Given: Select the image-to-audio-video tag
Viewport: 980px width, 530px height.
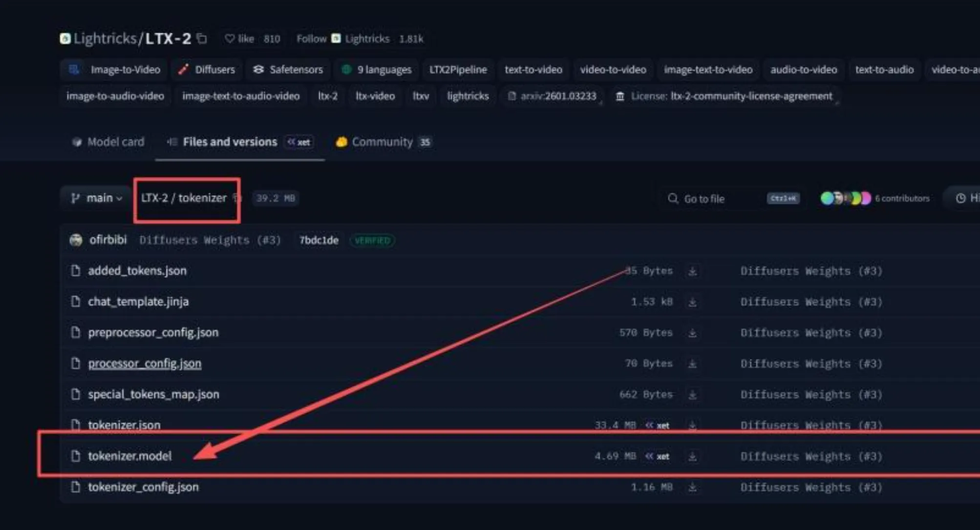Looking at the screenshot, I should (115, 96).
